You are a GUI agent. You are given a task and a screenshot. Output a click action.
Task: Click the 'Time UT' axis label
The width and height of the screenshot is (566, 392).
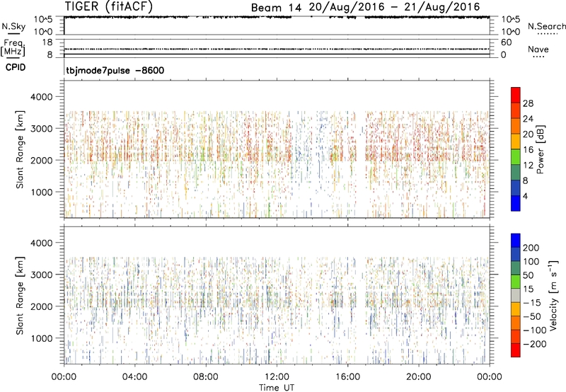point(277,388)
